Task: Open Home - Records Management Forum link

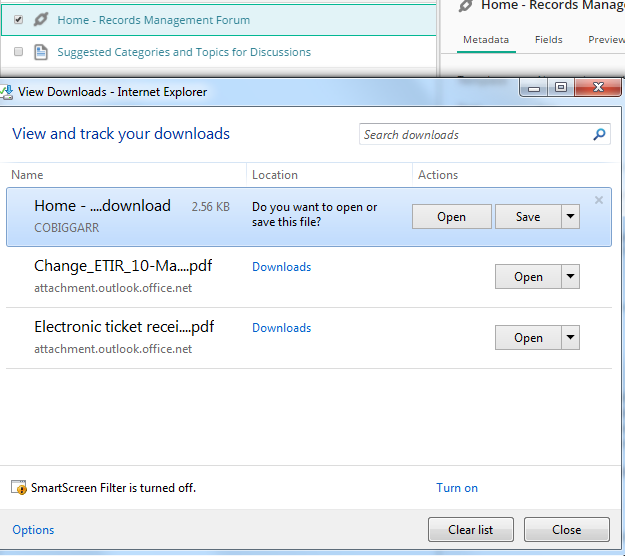Action: point(153,20)
